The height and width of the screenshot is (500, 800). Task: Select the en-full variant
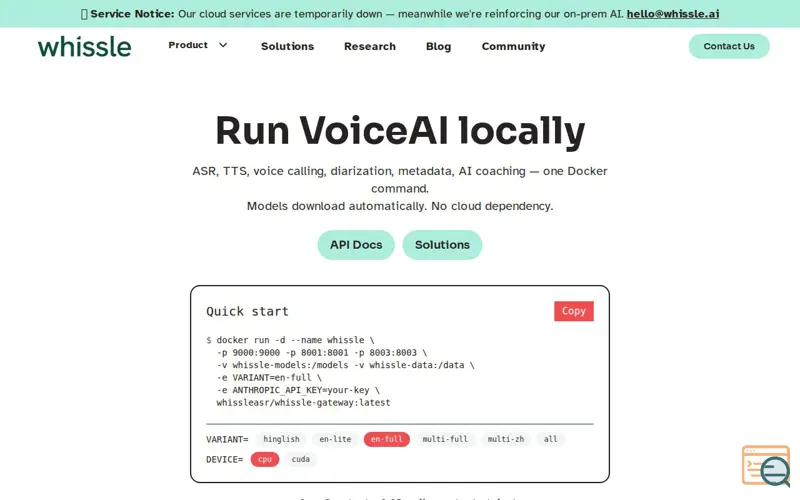coord(386,439)
